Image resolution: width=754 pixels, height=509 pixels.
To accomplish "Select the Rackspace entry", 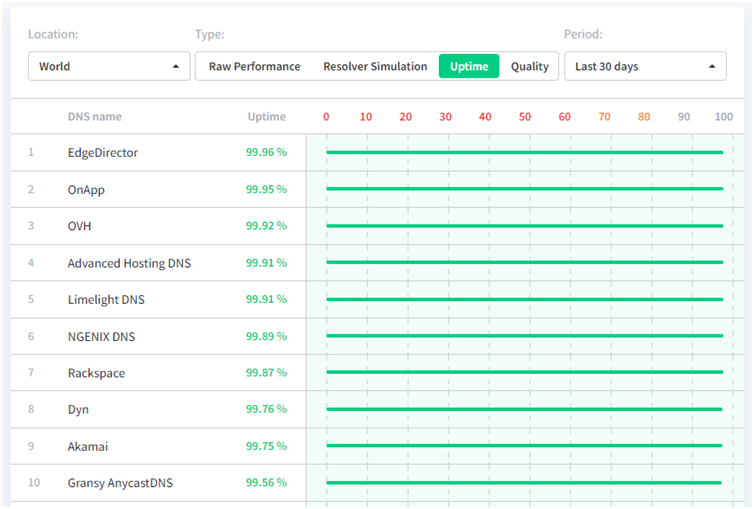I will [x=96, y=373].
